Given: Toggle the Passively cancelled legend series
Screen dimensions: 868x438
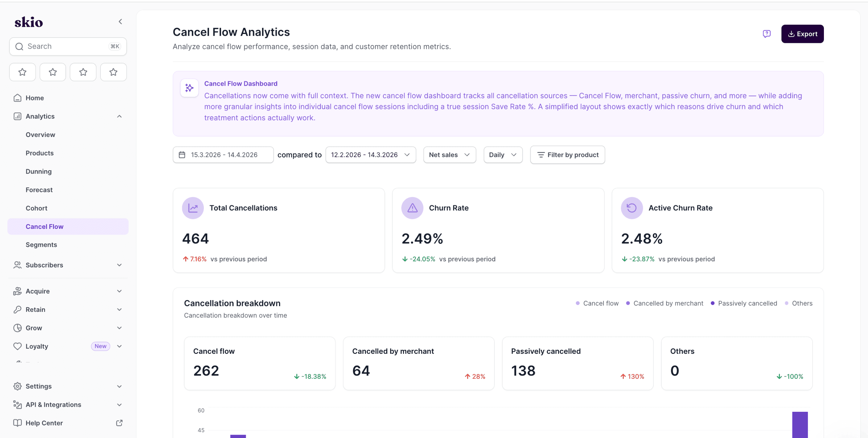Looking at the screenshot, I should [x=744, y=303].
